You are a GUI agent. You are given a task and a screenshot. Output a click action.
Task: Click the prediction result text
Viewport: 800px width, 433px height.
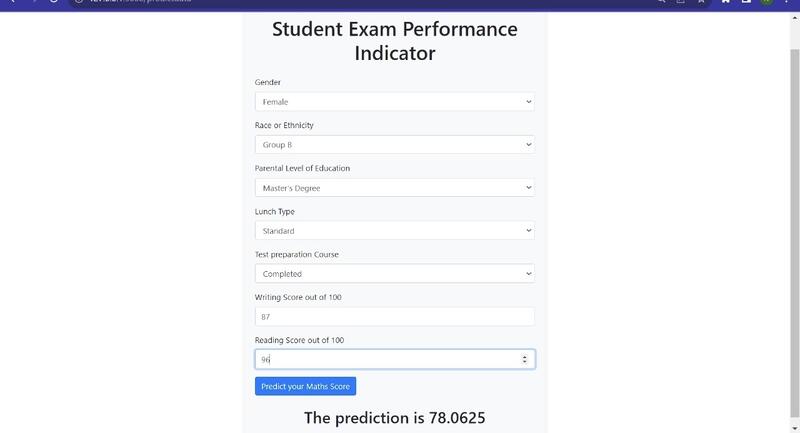[x=394, y=418]
